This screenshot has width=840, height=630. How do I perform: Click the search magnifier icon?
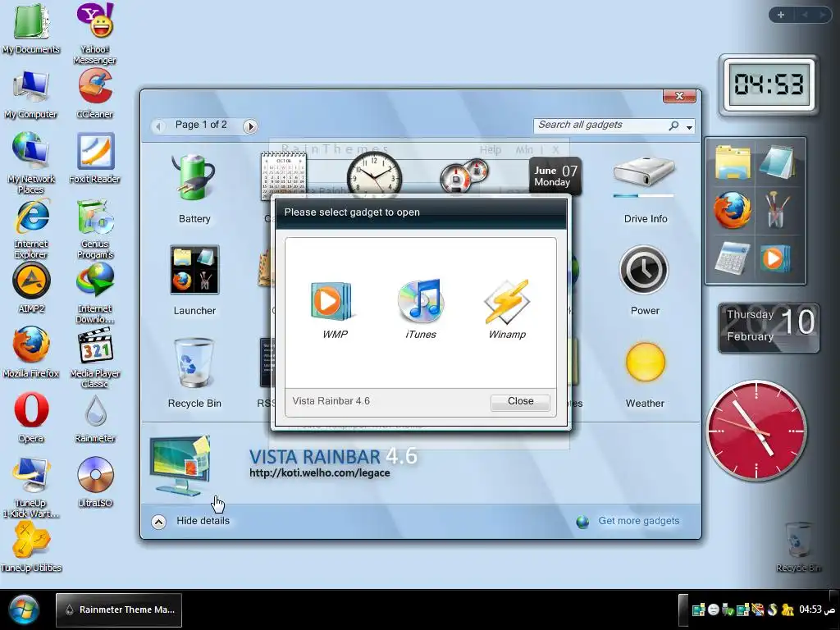[x=674, y=126]
